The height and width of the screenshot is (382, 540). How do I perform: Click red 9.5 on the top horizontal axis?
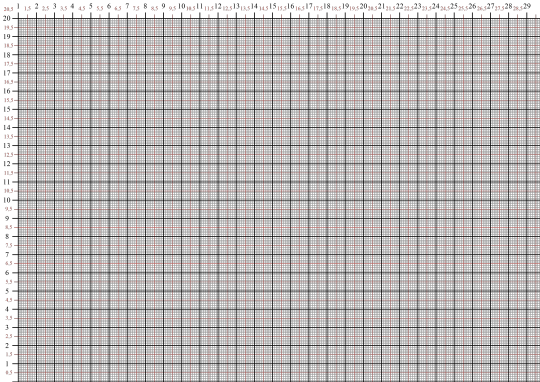(173, 9)
